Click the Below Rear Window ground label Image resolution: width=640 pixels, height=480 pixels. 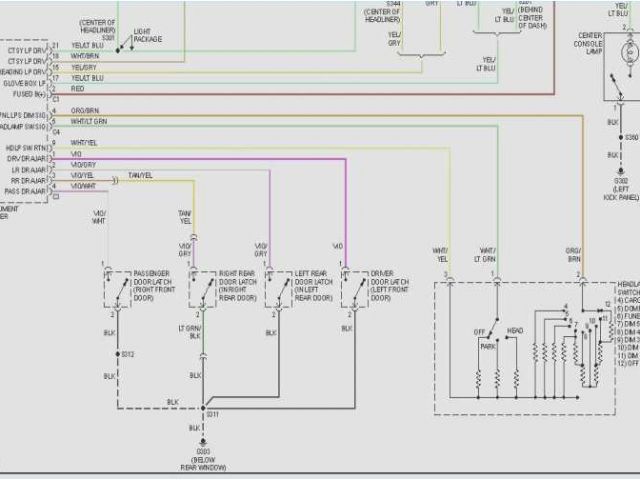click(204, 461)
